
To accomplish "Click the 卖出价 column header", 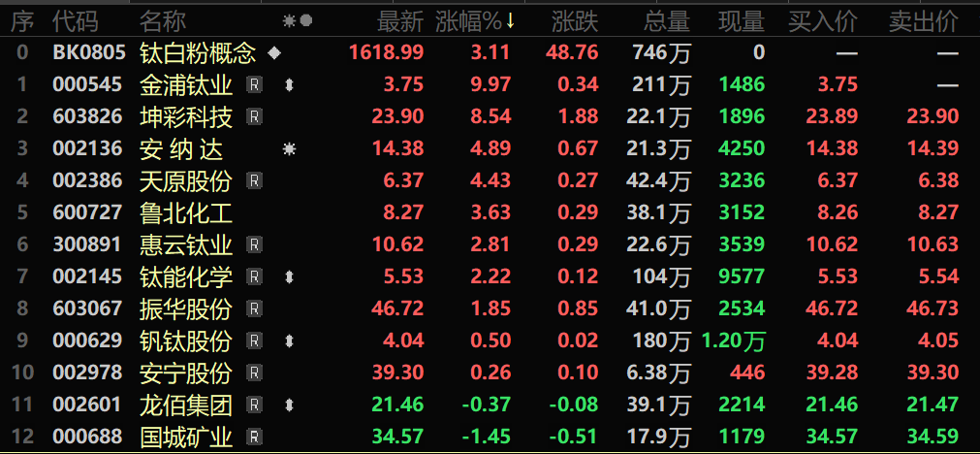I will [x=924, y=21].
